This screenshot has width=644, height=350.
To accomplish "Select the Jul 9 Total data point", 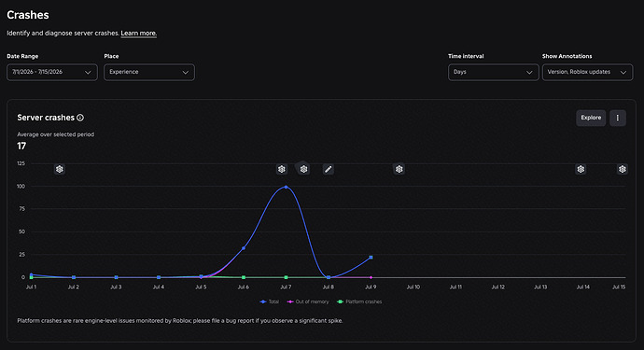I will [x=371, y=258].
